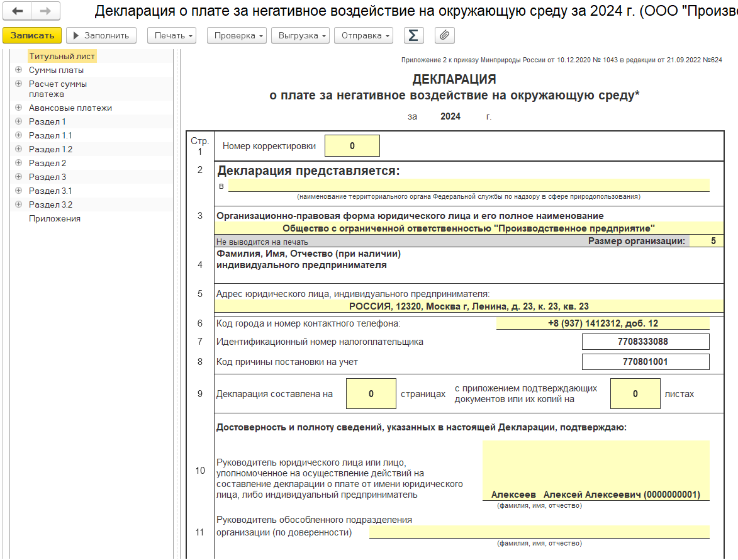Click the territorial authority name field
This screenshot has height=560, width=738.
click(x=468, y=186)
